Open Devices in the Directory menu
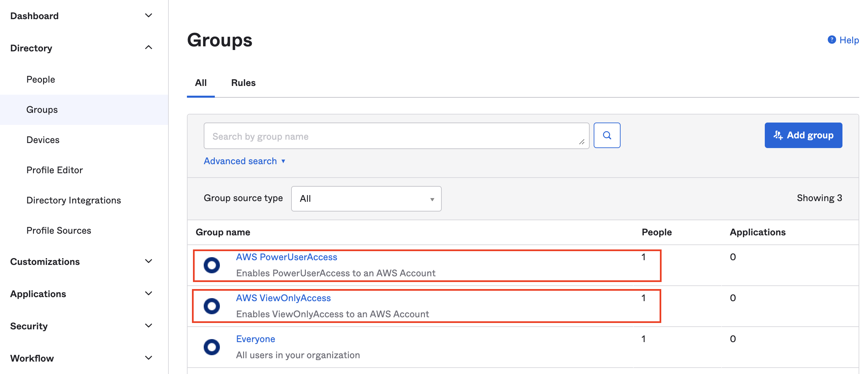 coord(43,140)
